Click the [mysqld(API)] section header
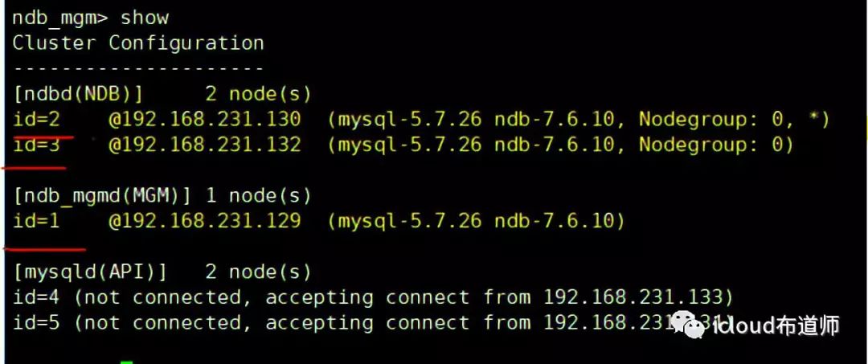The height and width of the screenshot is (364, 868). [x=89, y=272]
